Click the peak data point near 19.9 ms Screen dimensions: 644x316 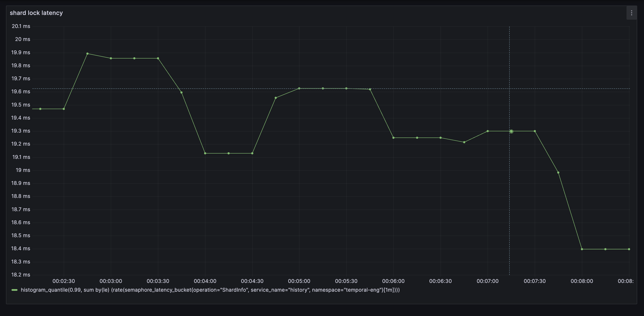(x=87, y=54)
